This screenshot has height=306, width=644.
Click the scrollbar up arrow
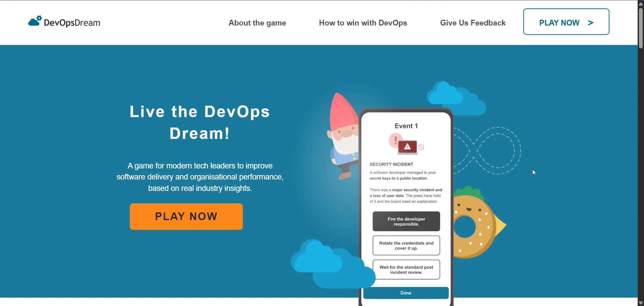[640, 4]
